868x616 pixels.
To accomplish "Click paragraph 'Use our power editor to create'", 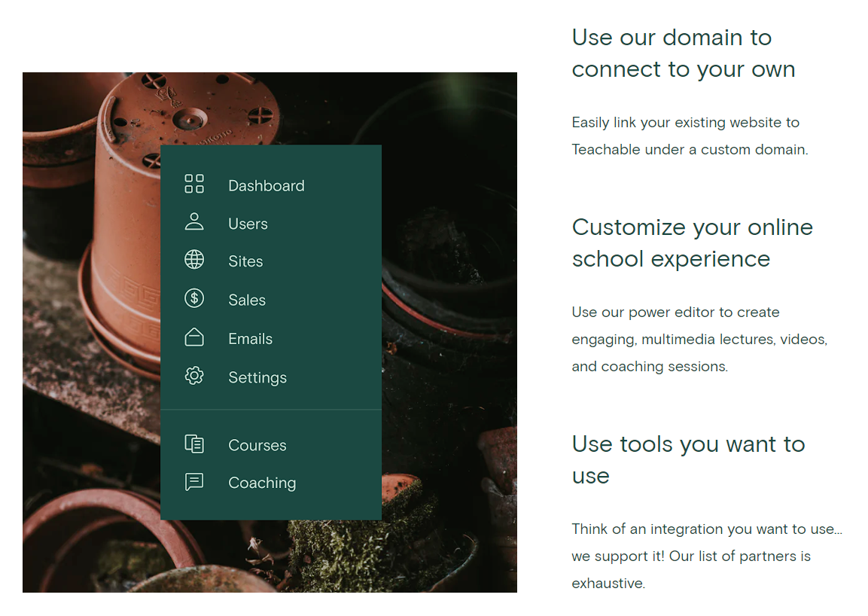I will (x=699, y=339).
